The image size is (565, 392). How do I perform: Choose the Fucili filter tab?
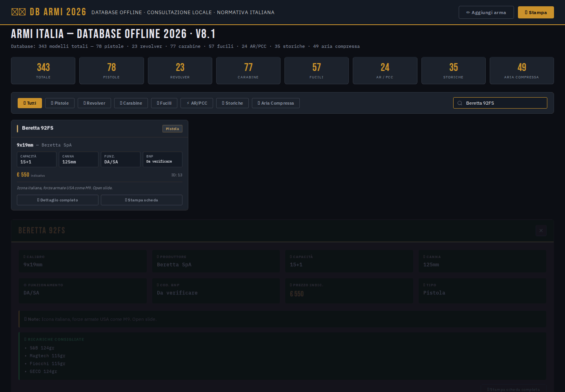pyautogui.click(x=164, y=103)
